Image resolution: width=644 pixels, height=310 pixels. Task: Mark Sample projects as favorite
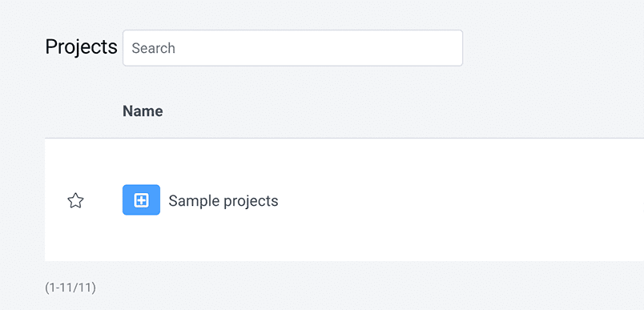[x=75, y=201]
